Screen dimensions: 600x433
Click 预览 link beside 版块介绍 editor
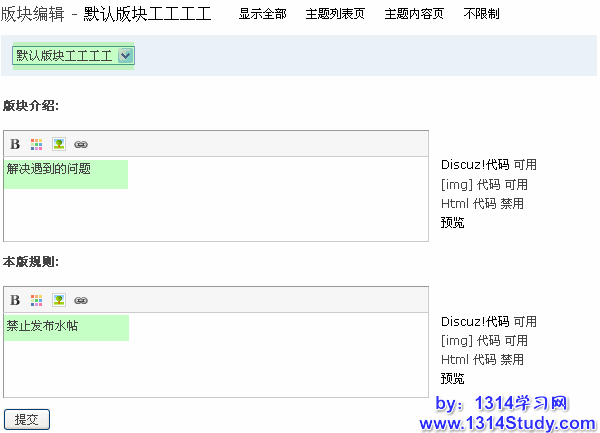[x=452, y=223]
